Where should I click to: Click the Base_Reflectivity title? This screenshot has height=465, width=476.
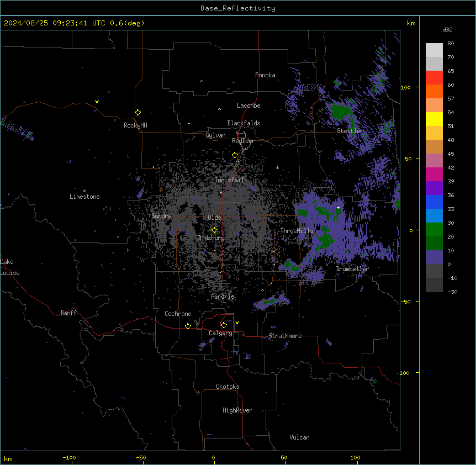tap(238, 8)
